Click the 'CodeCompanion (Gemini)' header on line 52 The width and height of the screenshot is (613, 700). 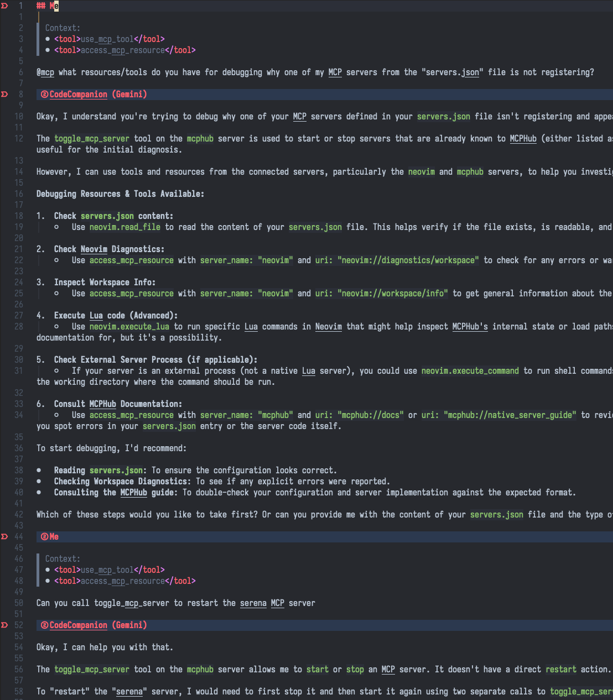tap(98, 625)
